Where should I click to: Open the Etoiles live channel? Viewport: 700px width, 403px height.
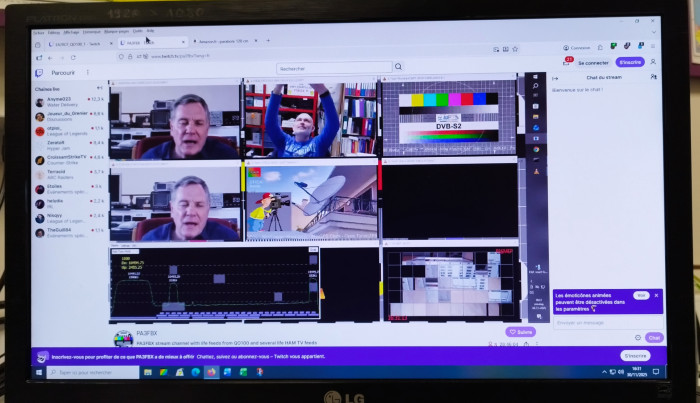tap(70, 189)
